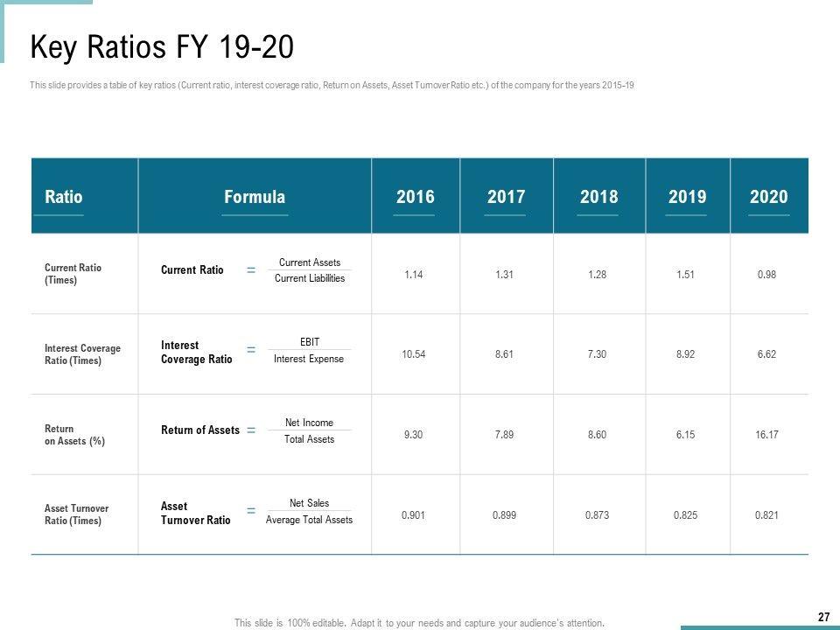Select the 2016 interest coverage value 10.54
The height and width of the screenshot is (630, 840).
(x=414, y=354)
